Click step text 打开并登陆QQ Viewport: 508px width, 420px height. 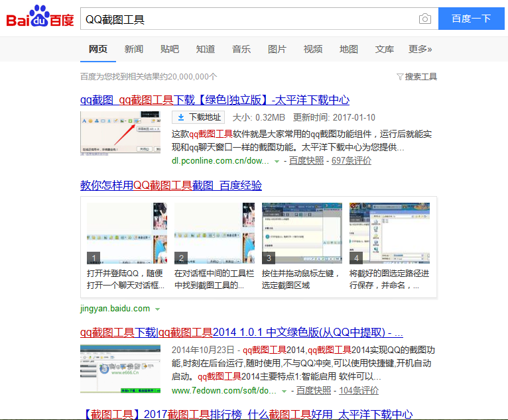(x=126, y=280)
